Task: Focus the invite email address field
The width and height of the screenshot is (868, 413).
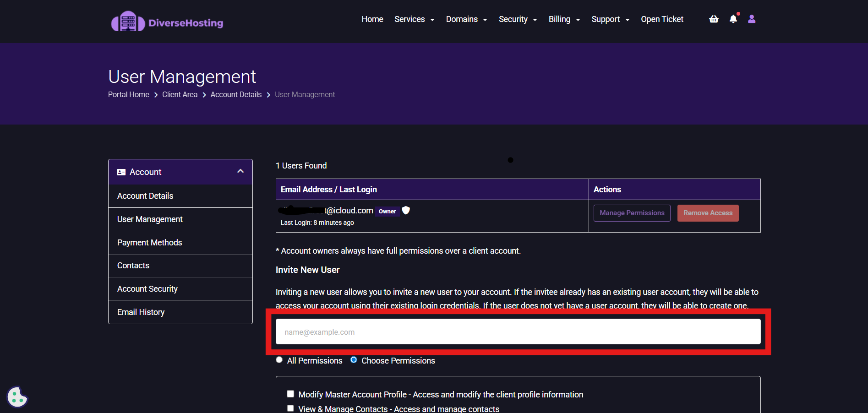Action: pos(518,332)
